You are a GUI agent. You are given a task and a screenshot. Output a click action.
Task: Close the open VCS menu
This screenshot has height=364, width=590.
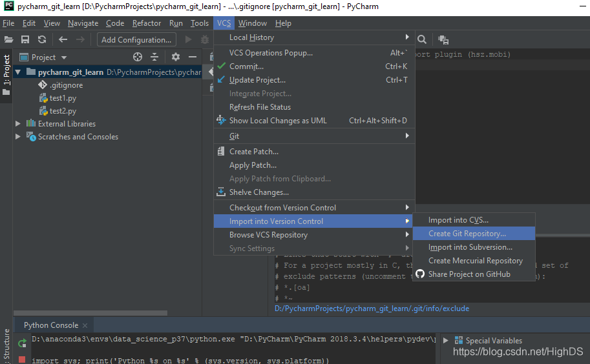tap(224, 23)
